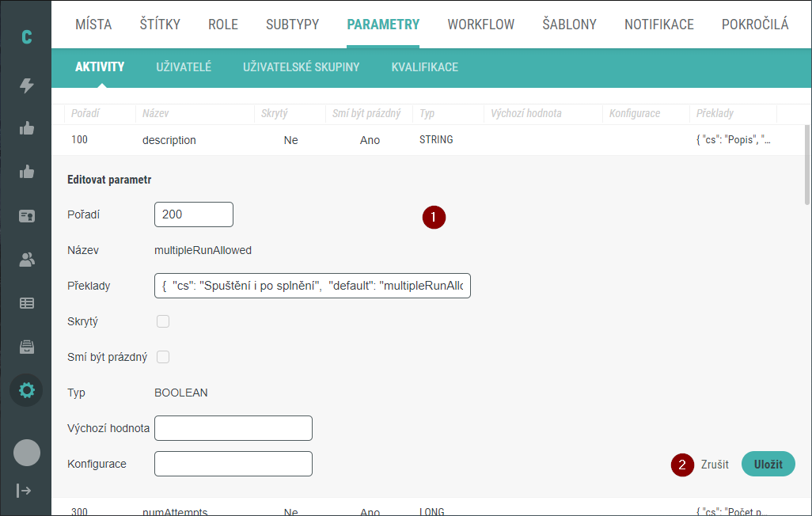Open the KVALIFIKACE tab
Image resolution: width=812 pixels, height=516 pixels.
[x=423, y=67]
